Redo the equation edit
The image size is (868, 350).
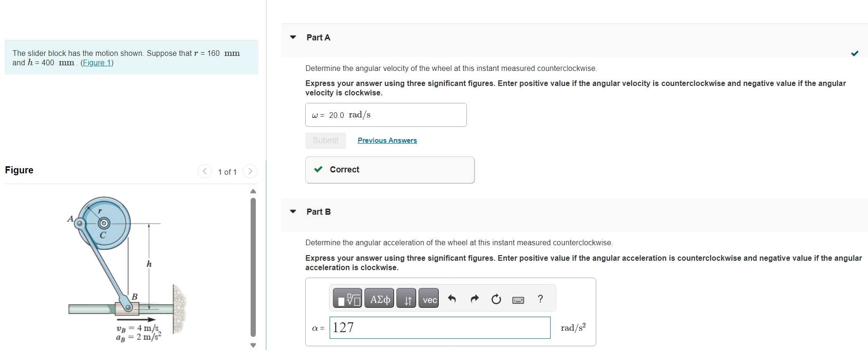tap(474, 298)
